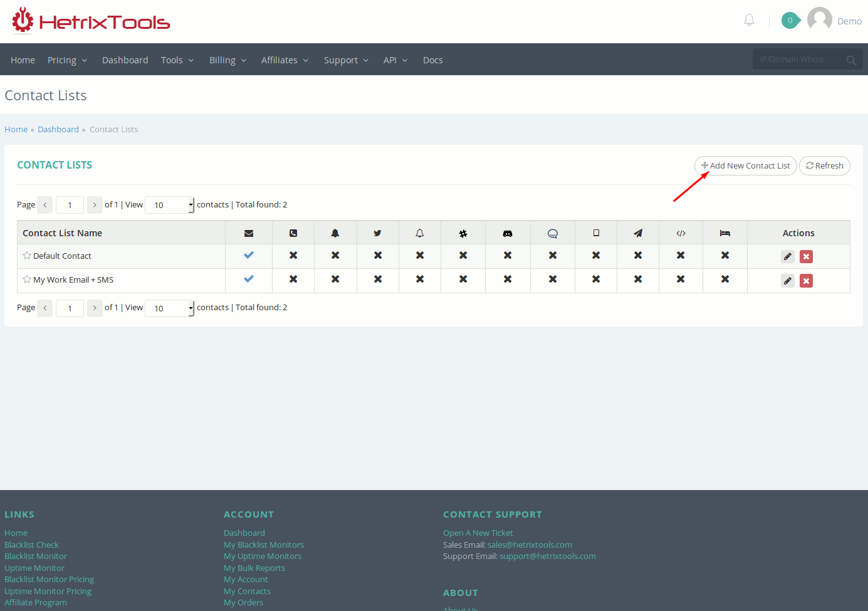The image size is (868, 611).
Task: Click Add New Contact List button
Action: click(x=745, y=166)
